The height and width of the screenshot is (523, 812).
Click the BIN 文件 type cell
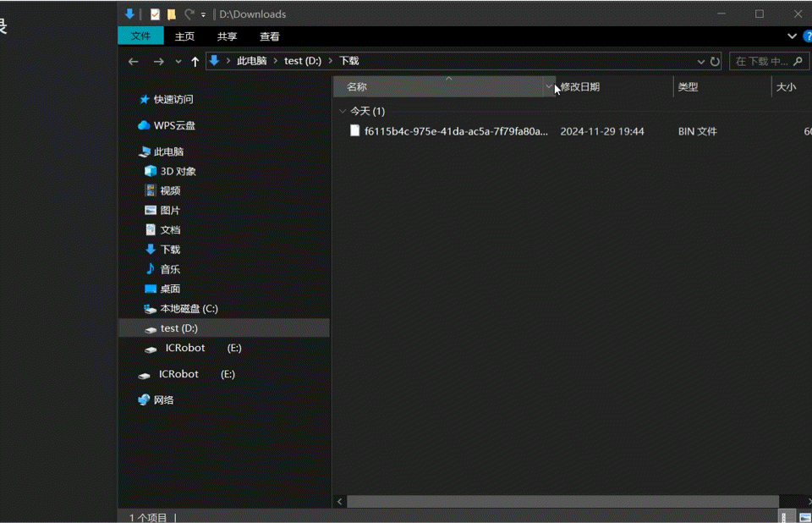(698, 131)
